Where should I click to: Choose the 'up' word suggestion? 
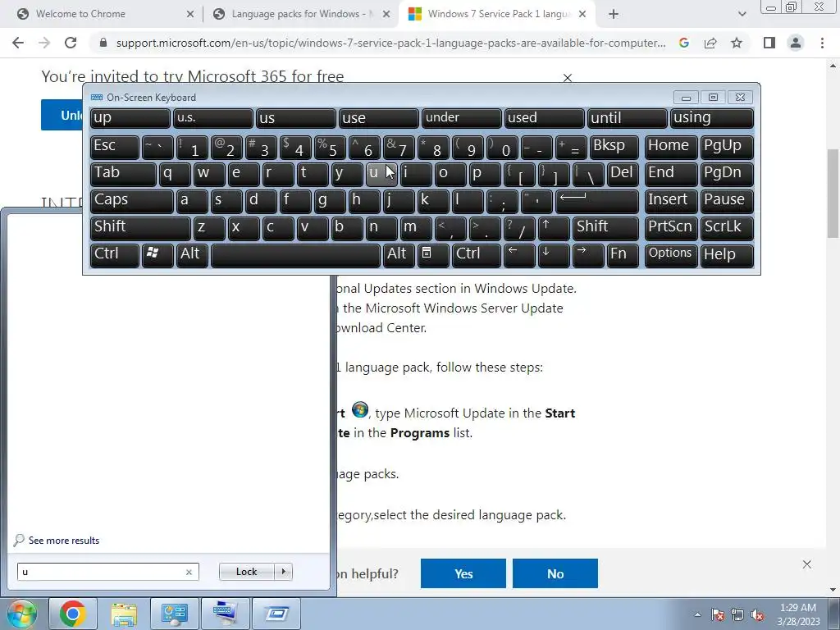[130, 118]
